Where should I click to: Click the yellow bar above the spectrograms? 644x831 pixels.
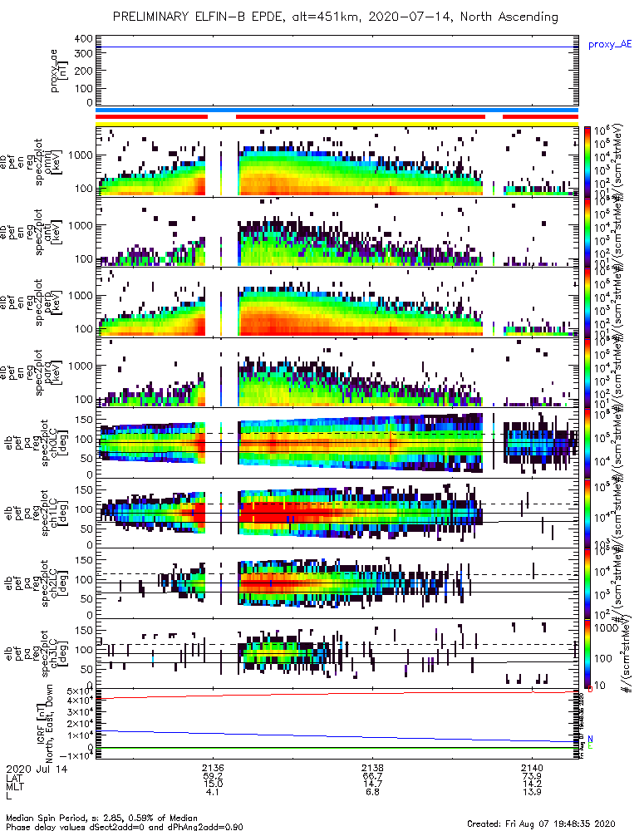pyautogui.click(x=337, y=124)
